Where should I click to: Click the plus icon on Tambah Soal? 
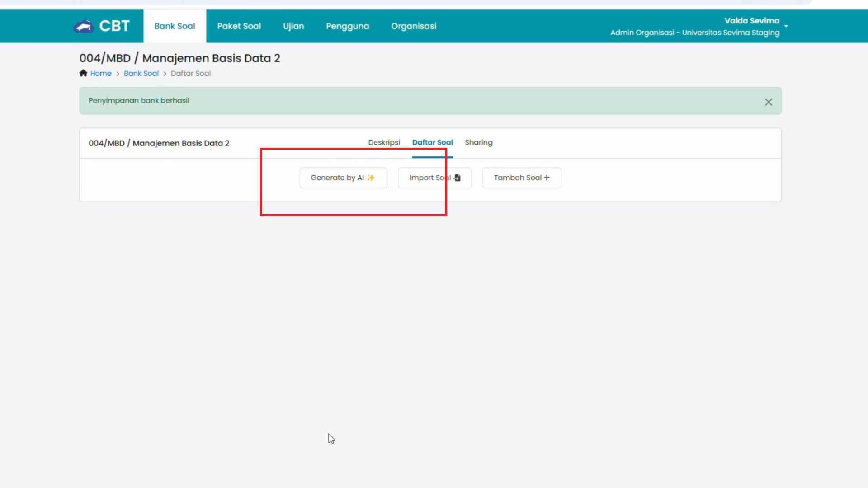click(547, 178)
